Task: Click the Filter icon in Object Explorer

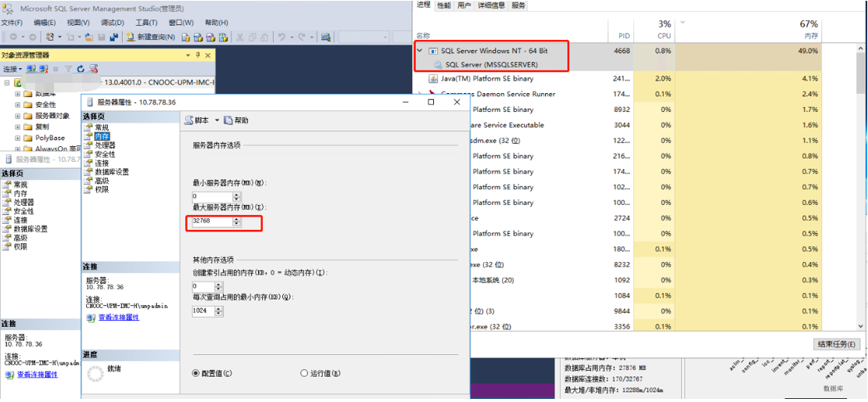Action: click(68, 69)
